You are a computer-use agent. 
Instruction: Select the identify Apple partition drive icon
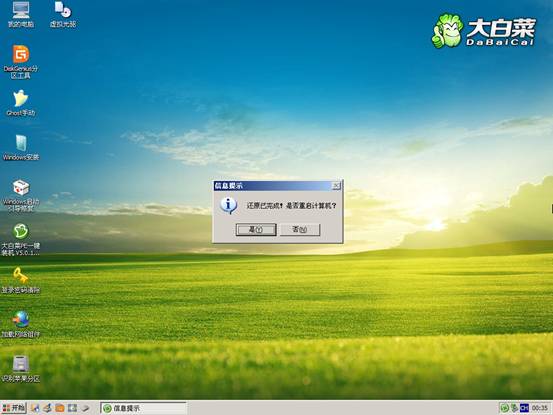tap(20, 369)
